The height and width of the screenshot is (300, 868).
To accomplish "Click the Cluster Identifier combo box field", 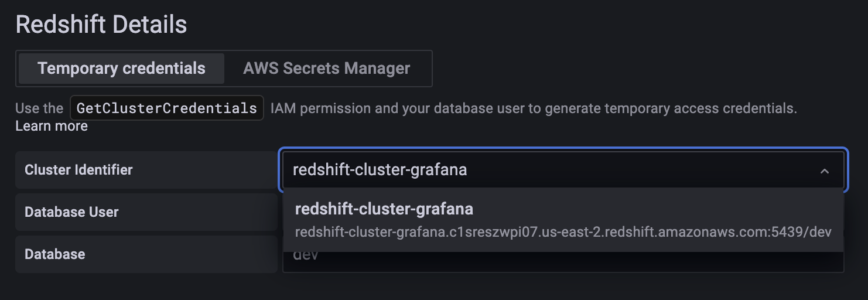I will 563,170.
